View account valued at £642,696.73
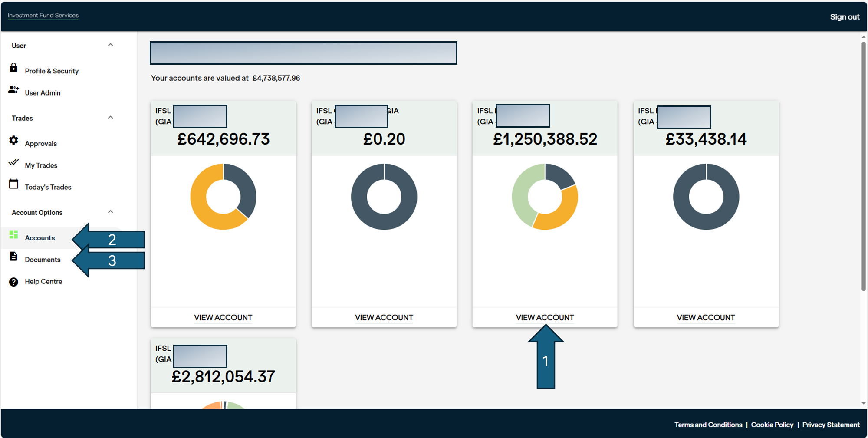Screen dimensions: 868x438 pos(223,317)
